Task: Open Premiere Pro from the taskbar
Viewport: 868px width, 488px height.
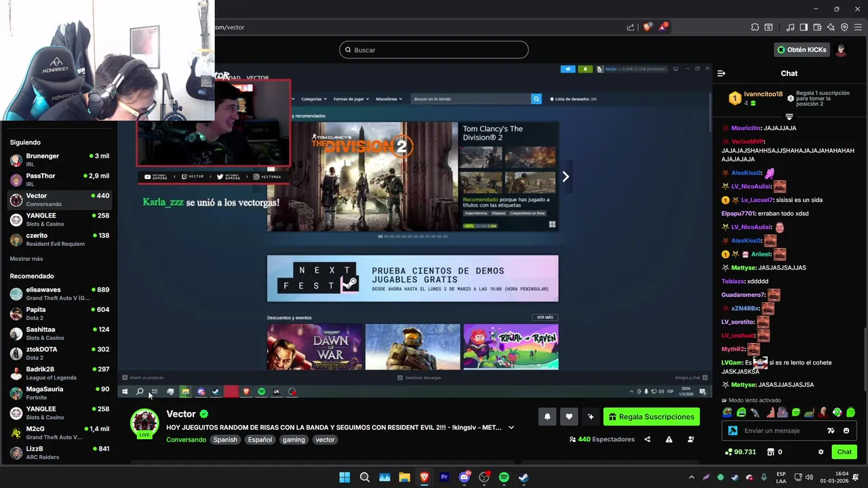Action: (x=444, y=477)
